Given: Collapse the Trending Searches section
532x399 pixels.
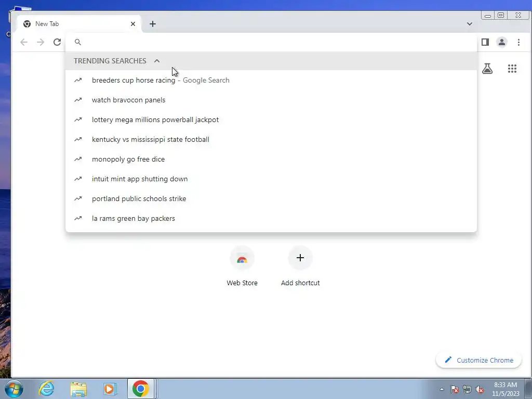Looking at the screenshot, I should pos(157,61).
